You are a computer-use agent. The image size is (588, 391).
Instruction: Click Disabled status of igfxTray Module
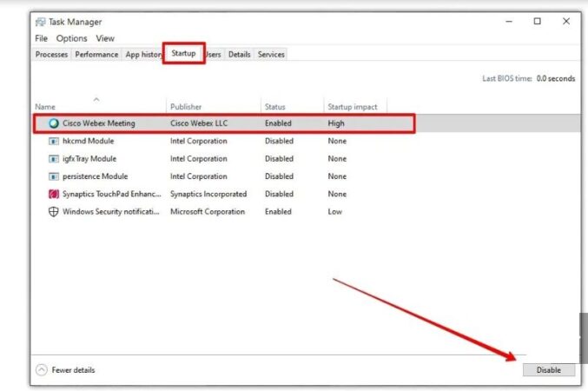279,159
